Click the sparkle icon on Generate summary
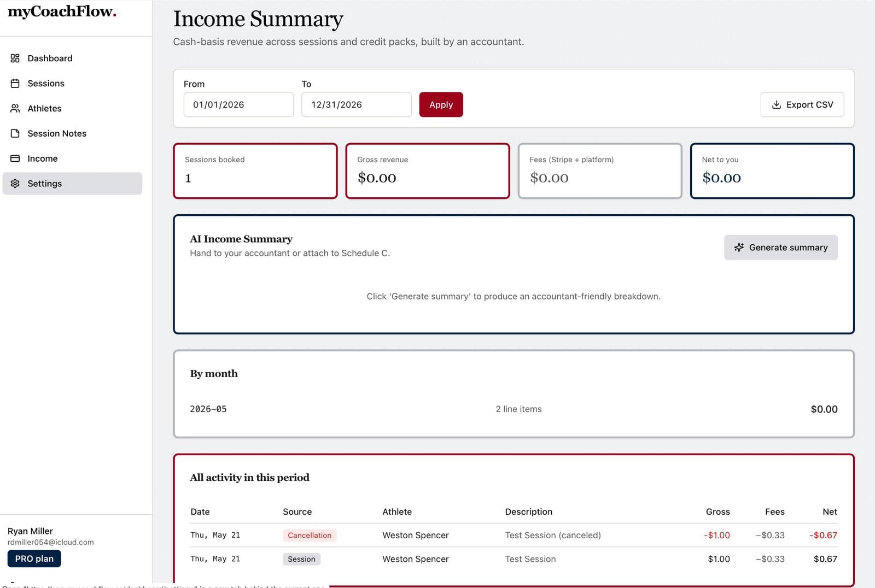This screenshot has height=588, width=875. click(739, 248)
